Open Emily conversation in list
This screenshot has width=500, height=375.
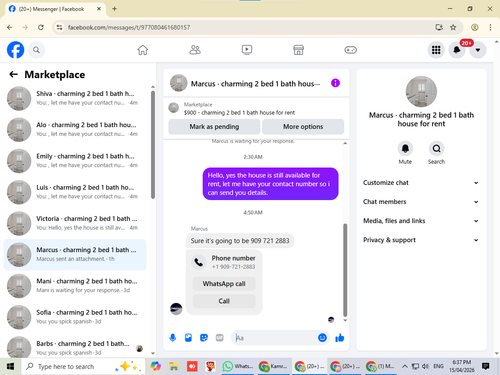point(75,161)
